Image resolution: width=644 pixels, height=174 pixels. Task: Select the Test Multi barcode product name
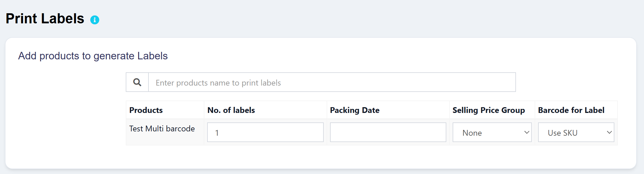coord(162,129)
